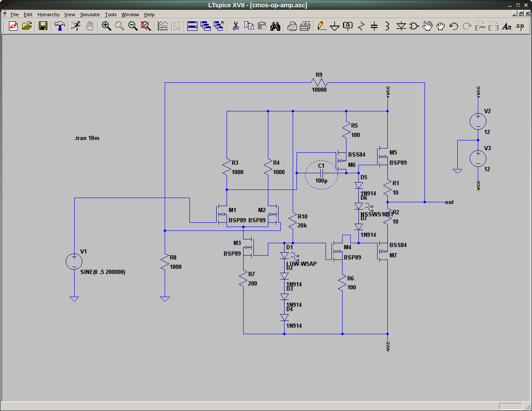Viewport: 532px width, 411px height.
Task: Click the Rotate toolbar icon
Action: coord(480,26)
